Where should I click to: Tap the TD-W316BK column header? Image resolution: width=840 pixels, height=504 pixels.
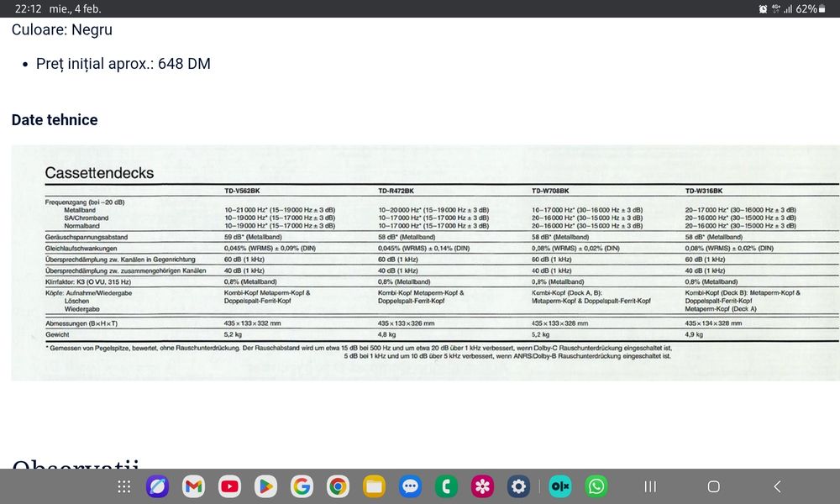click(703, 191)
